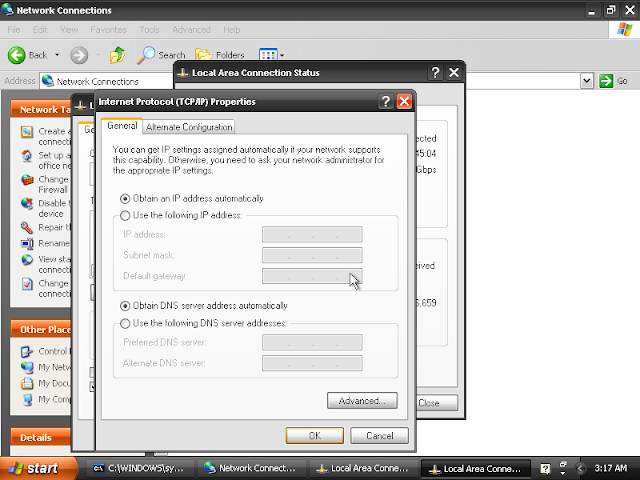Confirm TCP/IP Properties with OK
The image size is (640, 480).
315,436
